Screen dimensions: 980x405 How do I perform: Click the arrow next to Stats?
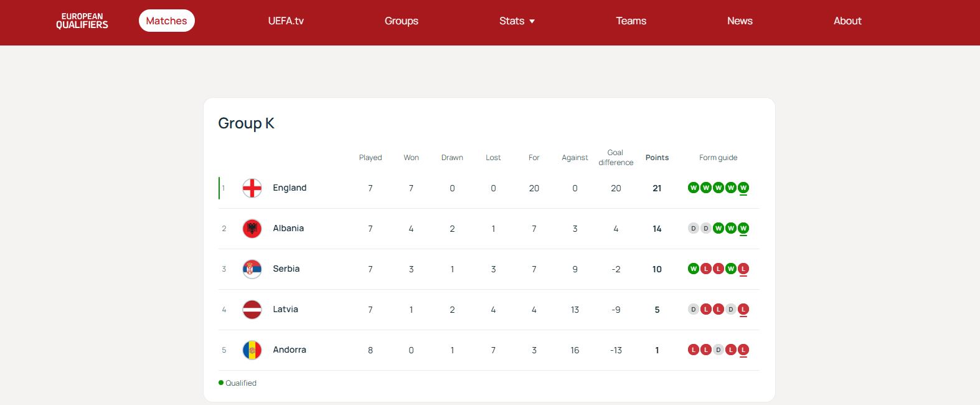[x=532, y=21]
